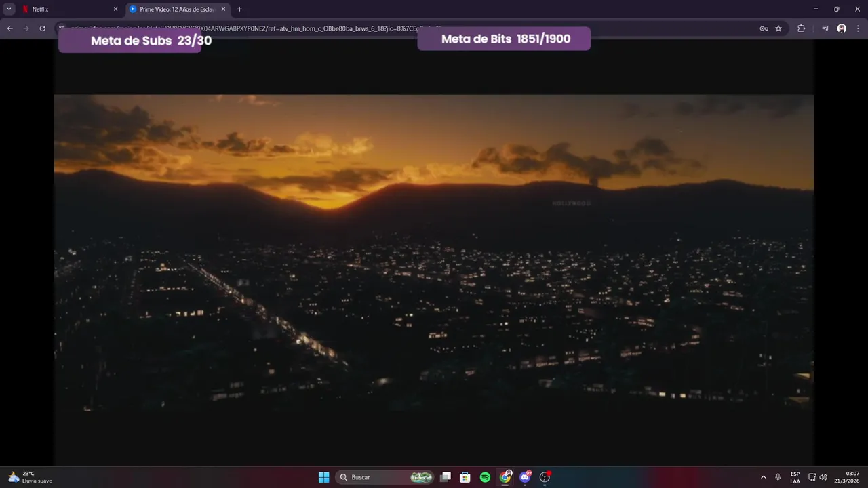Close the Netflix tab

pos(115,9)
